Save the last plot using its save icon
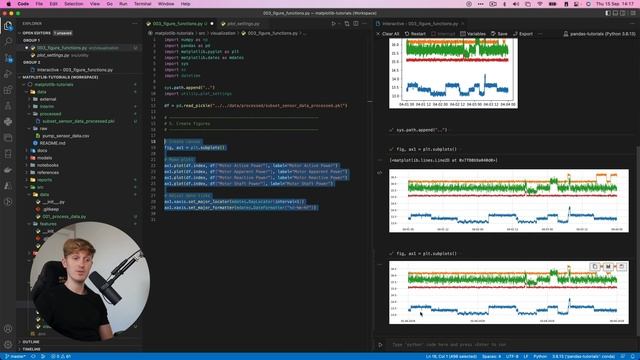The height and width of the screenshot is (360, 640). (608, 267)
